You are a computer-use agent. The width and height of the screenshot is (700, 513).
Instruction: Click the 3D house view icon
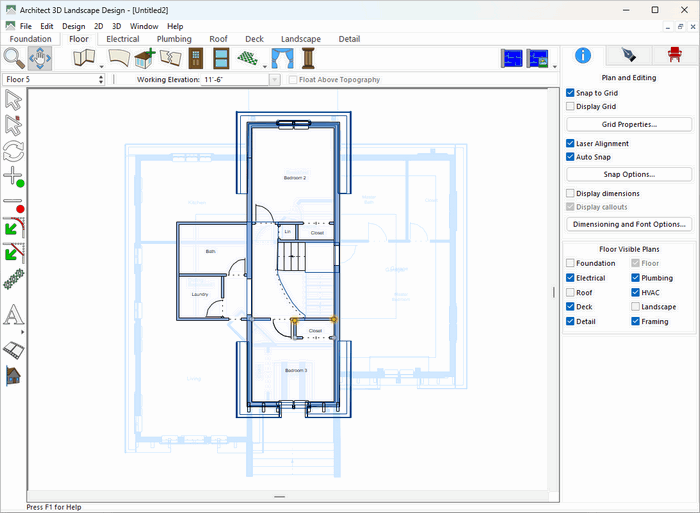[x=14, y=376]
